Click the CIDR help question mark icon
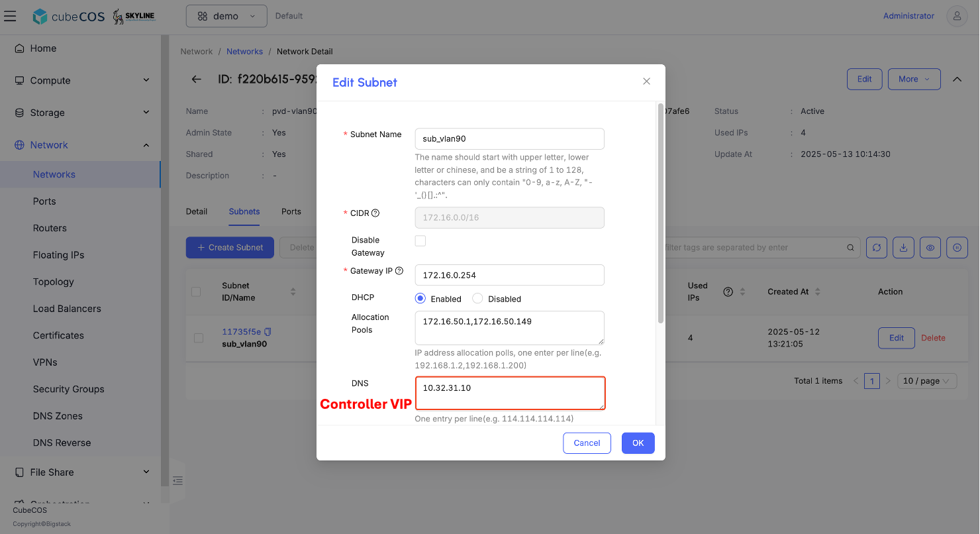 [375, 213]
